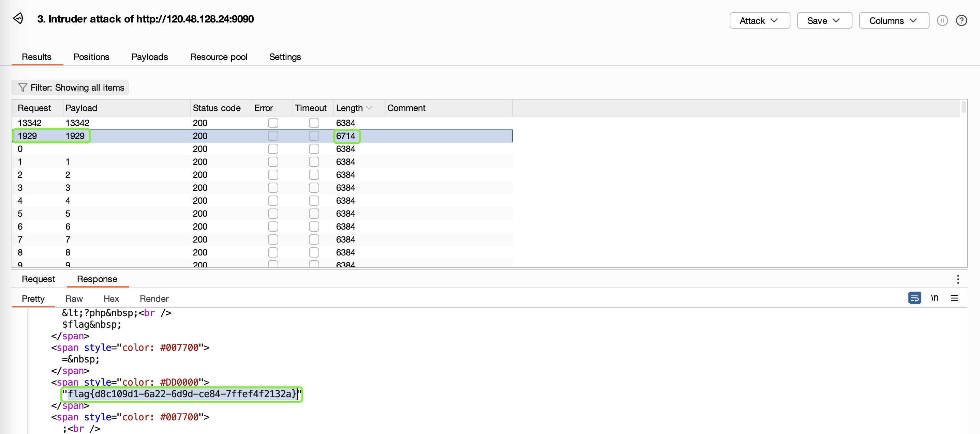Click the wrap text icon in response panel

click(x=914, y=298)
